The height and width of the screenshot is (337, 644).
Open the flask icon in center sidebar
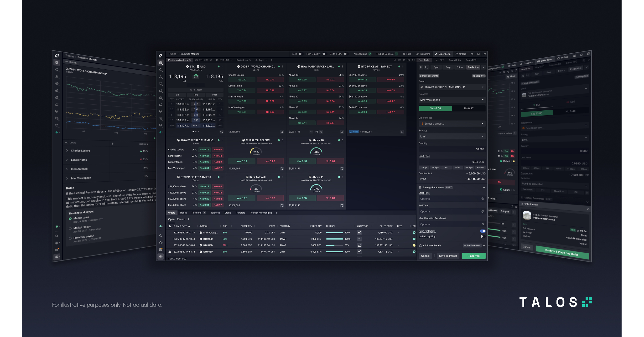(x=161, y=77)
